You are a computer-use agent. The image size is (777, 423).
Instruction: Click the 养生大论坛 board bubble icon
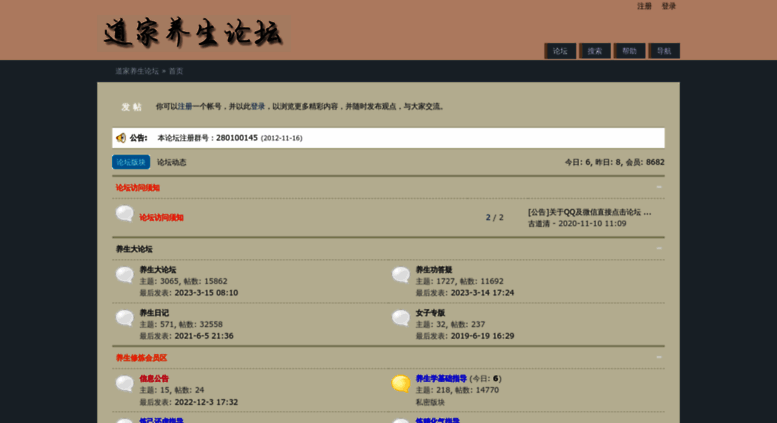pyautogui.click(x=124, y=275)
